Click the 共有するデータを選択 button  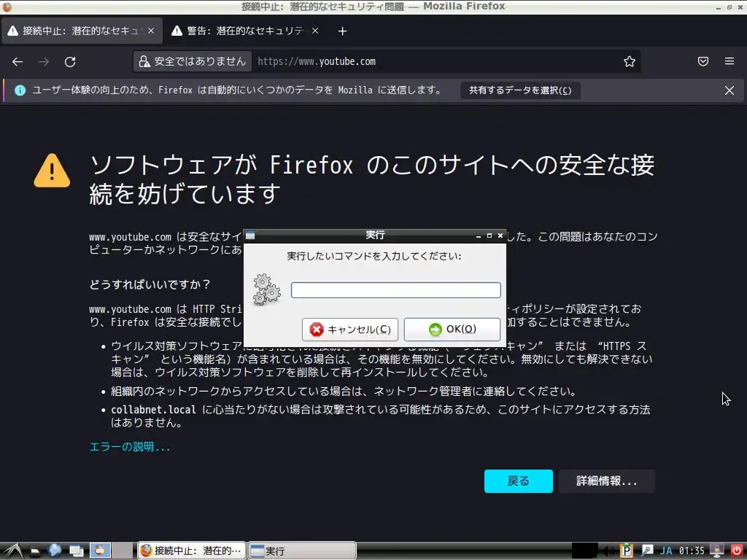click(x=520, y=90)
